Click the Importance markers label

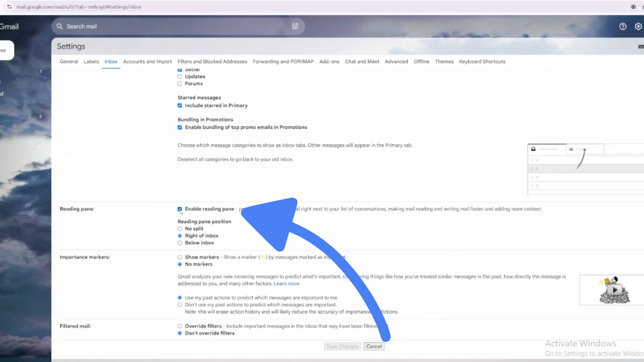tap(85, 257)
